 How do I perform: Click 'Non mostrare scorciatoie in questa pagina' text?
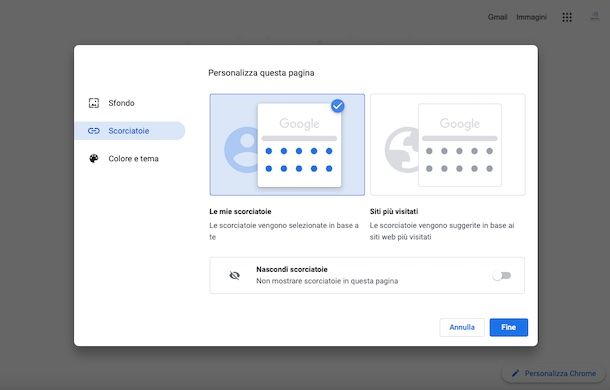pos(327,281)
